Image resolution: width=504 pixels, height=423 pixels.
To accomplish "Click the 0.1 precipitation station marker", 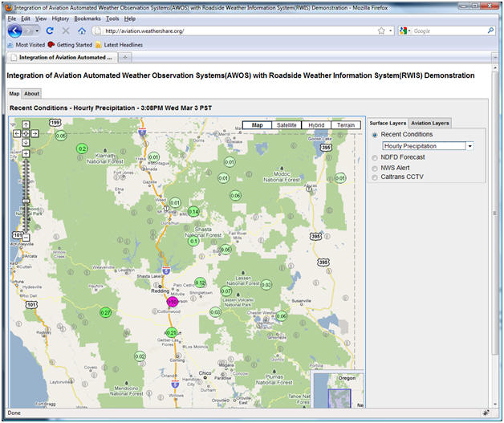I will pyautogui.click(x=193, y=241).
